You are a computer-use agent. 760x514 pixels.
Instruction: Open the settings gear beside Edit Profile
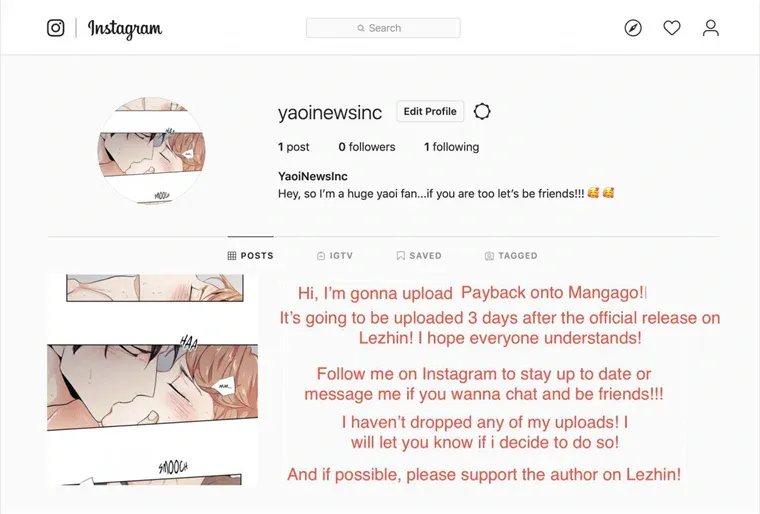click(482, 112)
